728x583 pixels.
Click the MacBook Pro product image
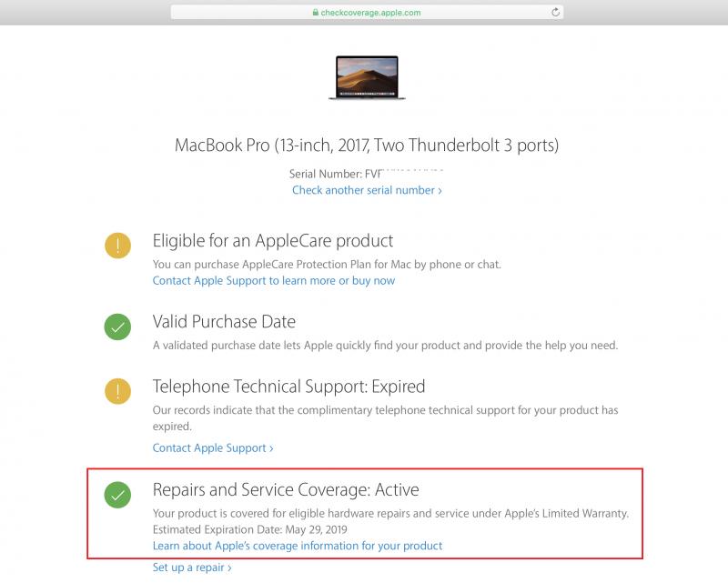(368, 77)
